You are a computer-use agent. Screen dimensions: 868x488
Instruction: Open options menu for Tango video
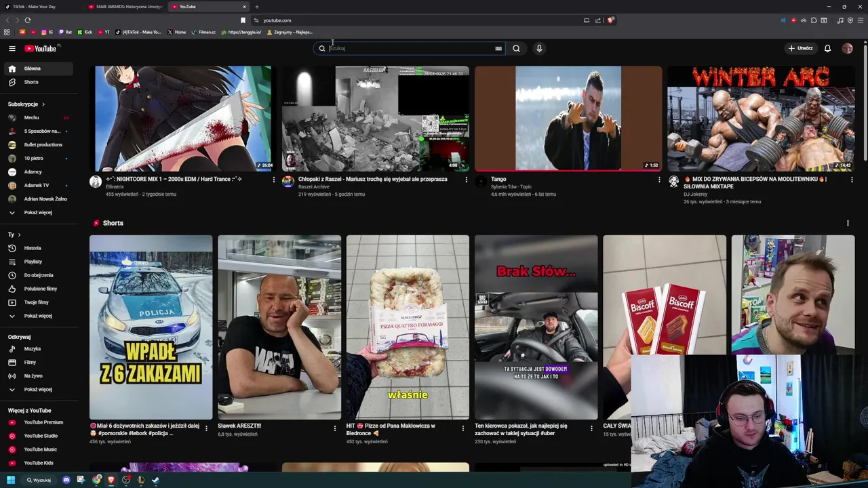tap(658, 180)
